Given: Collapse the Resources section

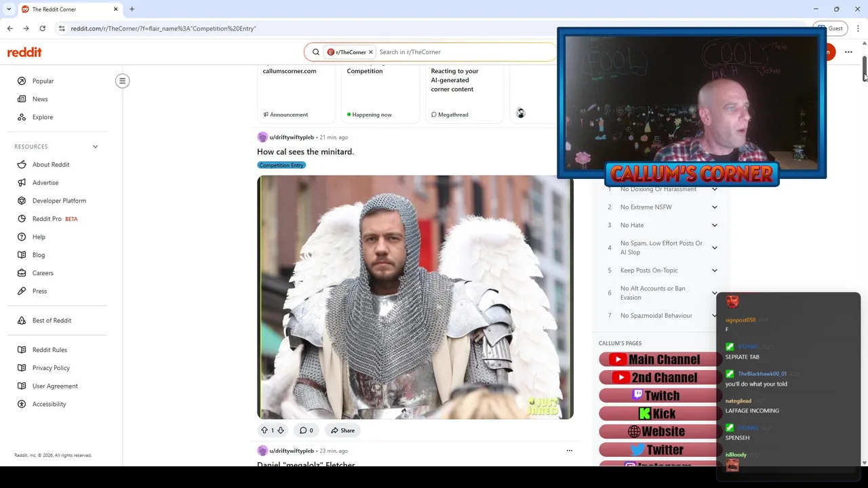Looking at the screenshot, I should tap(95, 146).
